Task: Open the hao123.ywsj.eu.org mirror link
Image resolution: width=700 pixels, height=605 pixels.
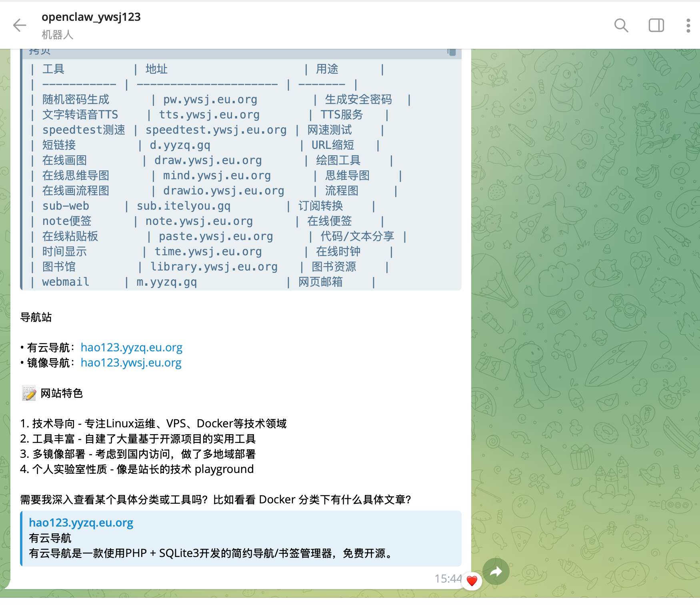Action: tap(130, 363)
